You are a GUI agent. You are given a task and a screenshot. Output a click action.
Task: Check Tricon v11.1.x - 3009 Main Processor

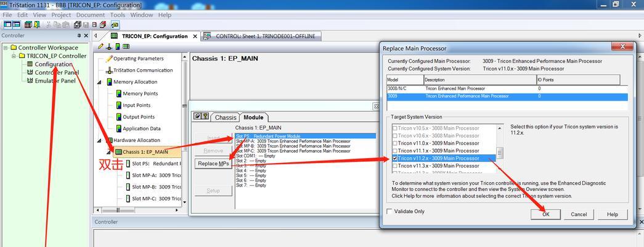click(395, 151)
